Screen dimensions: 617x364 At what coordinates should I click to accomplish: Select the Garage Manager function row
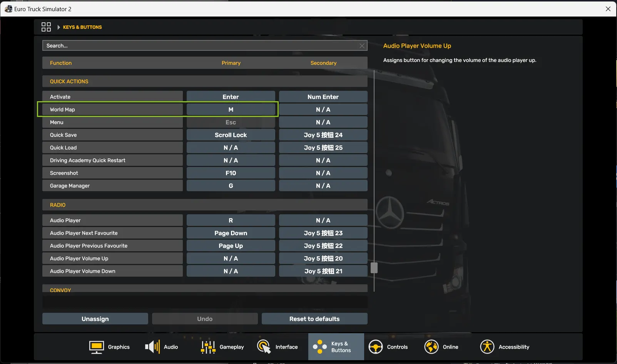[112, 186]
